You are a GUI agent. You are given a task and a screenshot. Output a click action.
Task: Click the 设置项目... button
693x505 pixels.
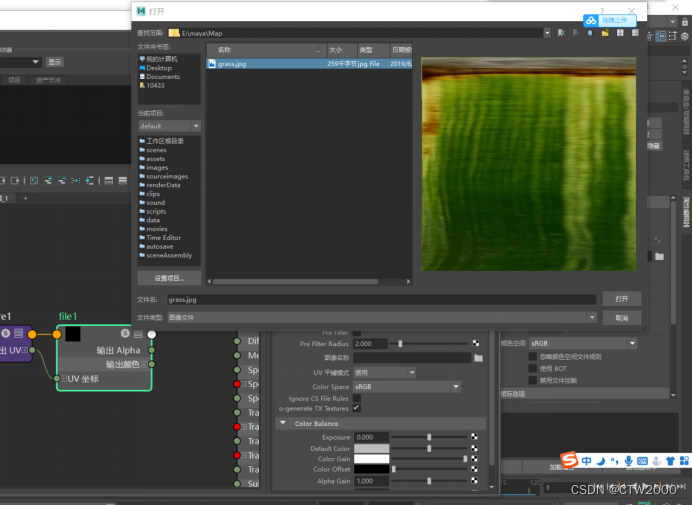pos(169,278)
